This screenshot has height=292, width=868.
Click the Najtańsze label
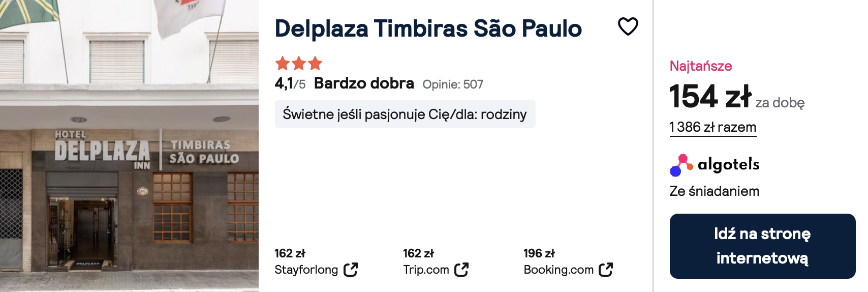click(701, 66)
